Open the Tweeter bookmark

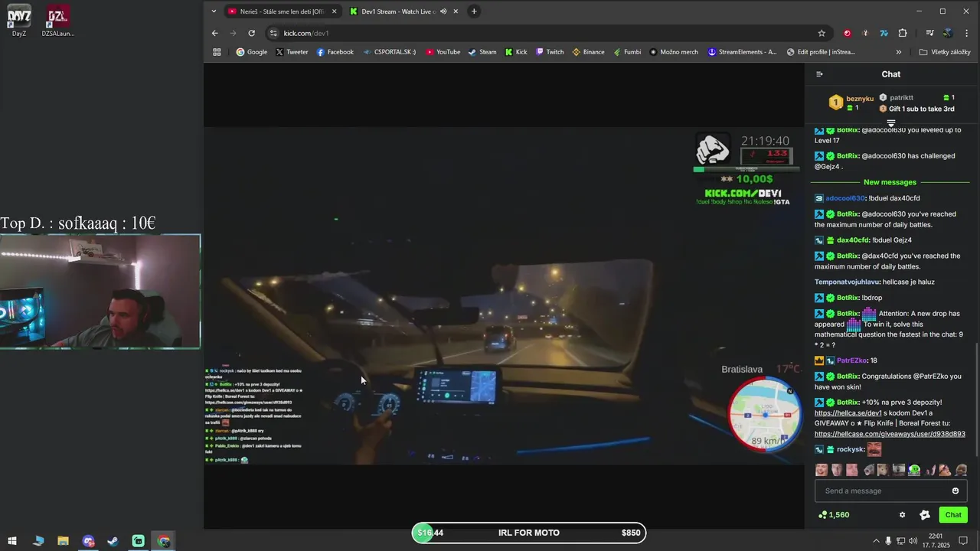click(x=292, y=52)
